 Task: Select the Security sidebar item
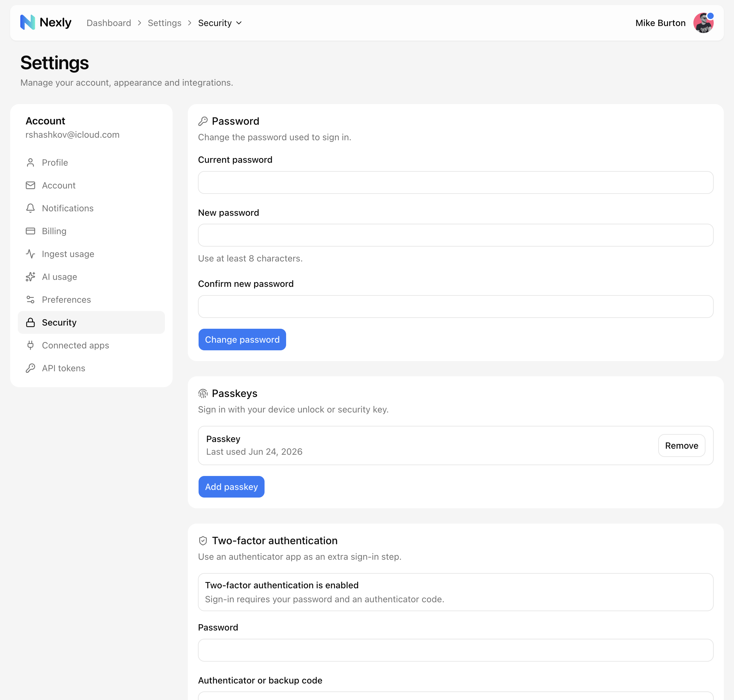click(x=91, y=322)
